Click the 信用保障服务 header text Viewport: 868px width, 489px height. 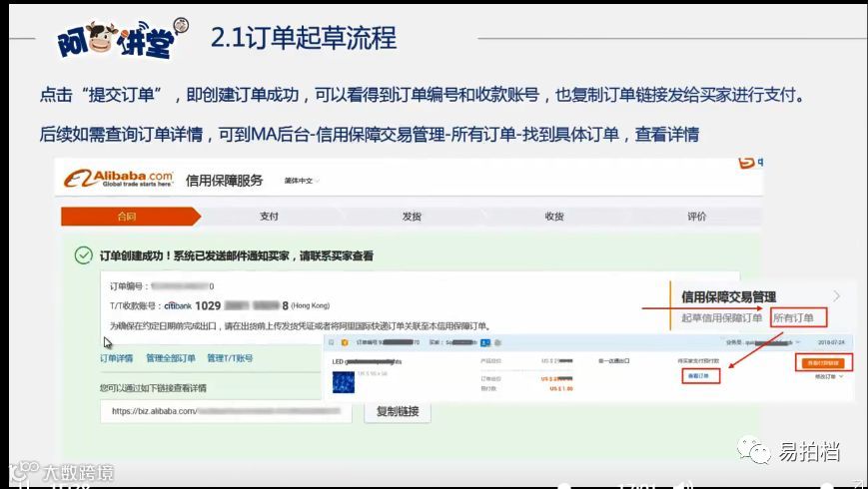224,181
